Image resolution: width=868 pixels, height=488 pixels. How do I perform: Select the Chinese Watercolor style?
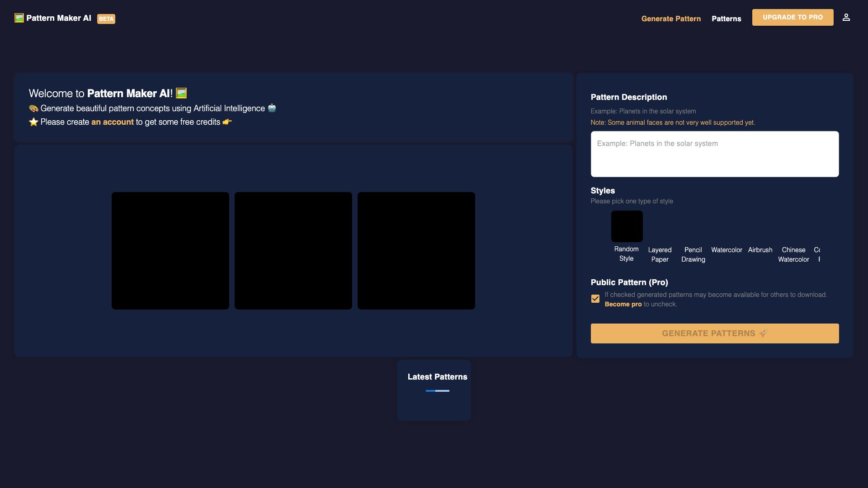794,254
